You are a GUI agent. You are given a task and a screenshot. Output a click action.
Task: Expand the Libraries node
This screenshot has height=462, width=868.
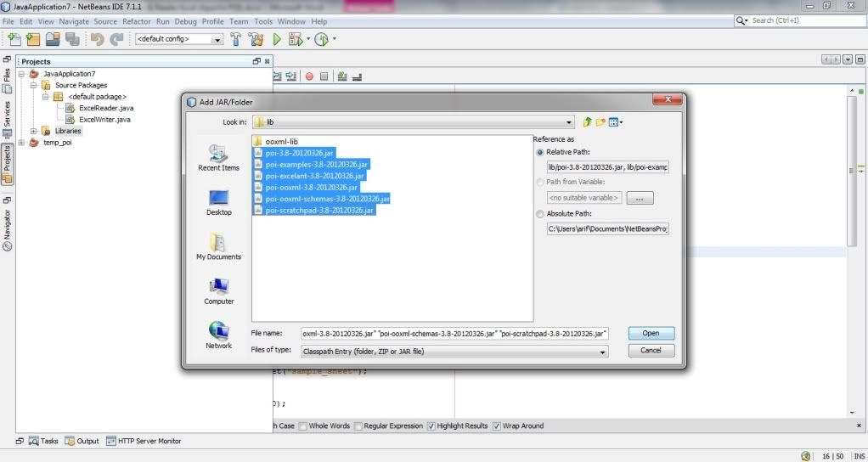point(33,131)
